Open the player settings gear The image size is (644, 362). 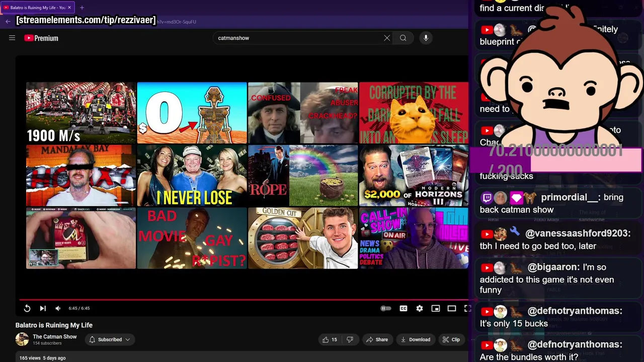420,308
